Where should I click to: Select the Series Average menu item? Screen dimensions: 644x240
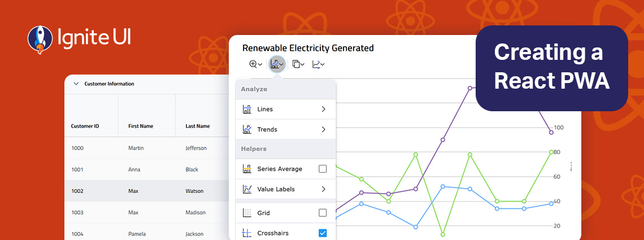coord(285,169)
